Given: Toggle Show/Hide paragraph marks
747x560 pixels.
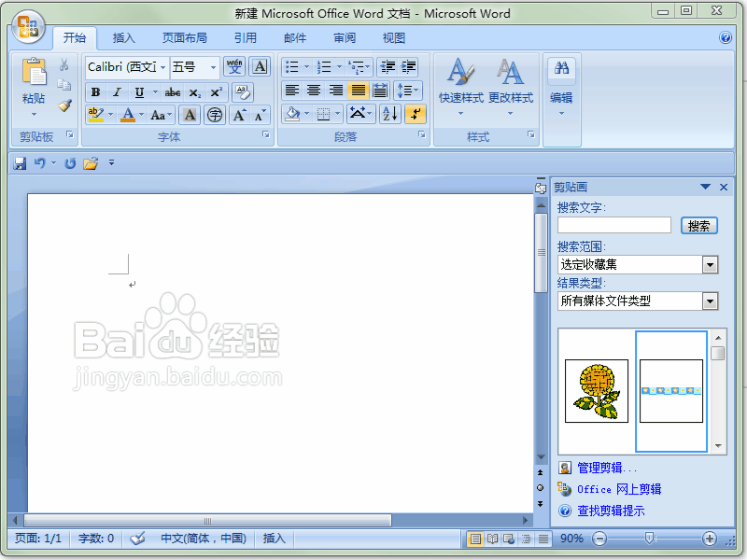Looking at the screenshot, I should 416,114.
